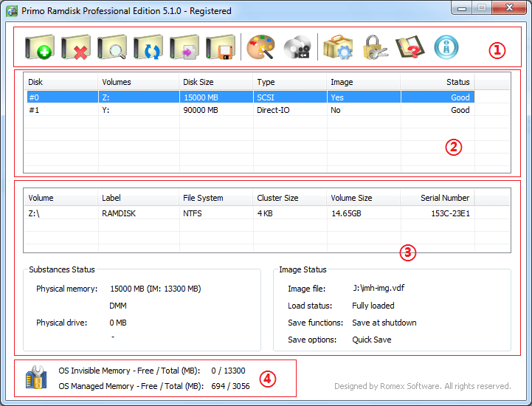The width and height of the screenshot is (532, 406).
Task: Click the DMM text in Substances Status
Action: [x=118, y=306]
